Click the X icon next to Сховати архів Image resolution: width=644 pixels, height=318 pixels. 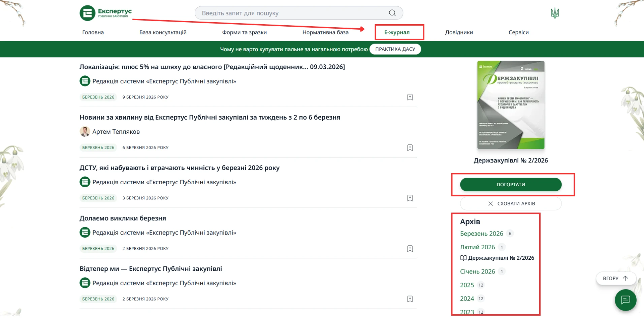click(x=490, y=203)
